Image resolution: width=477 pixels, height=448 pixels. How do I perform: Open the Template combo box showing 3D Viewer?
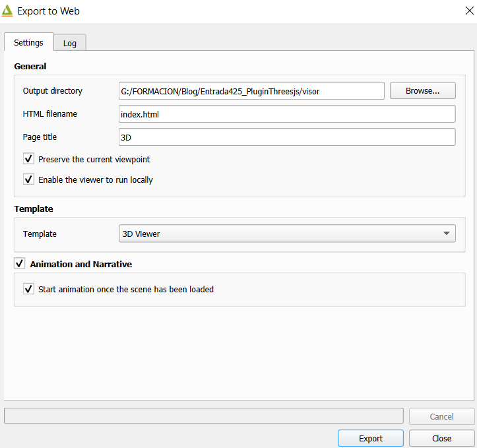(287, 234)
